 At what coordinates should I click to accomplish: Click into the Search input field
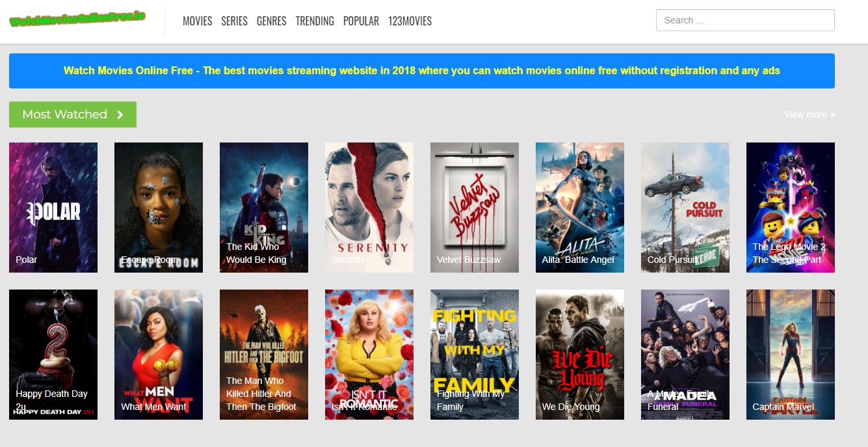744,20
